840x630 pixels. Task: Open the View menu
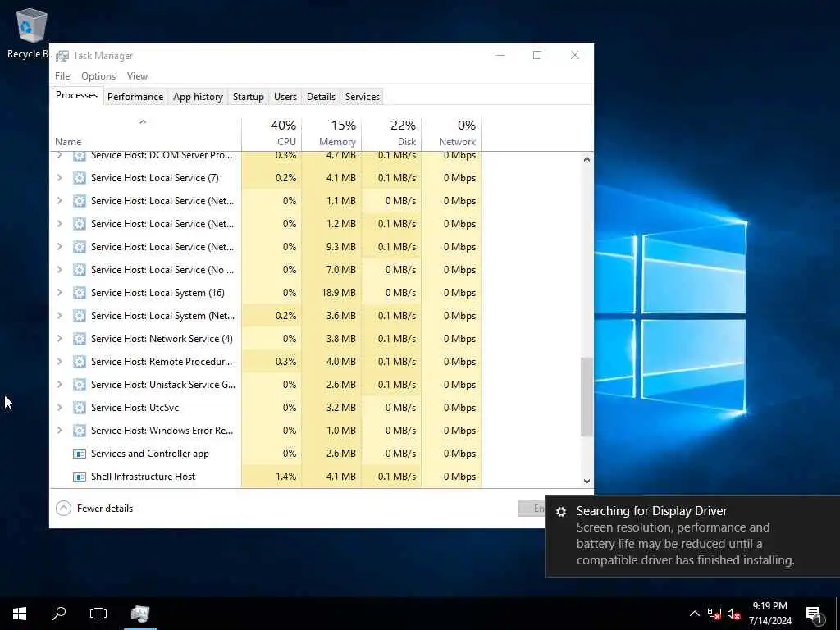tap(137, 76)
